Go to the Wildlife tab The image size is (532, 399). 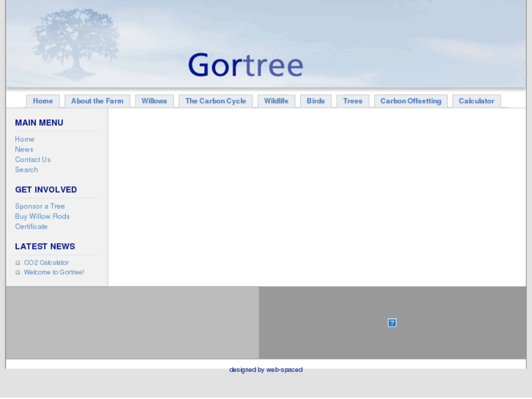(276, 101)
